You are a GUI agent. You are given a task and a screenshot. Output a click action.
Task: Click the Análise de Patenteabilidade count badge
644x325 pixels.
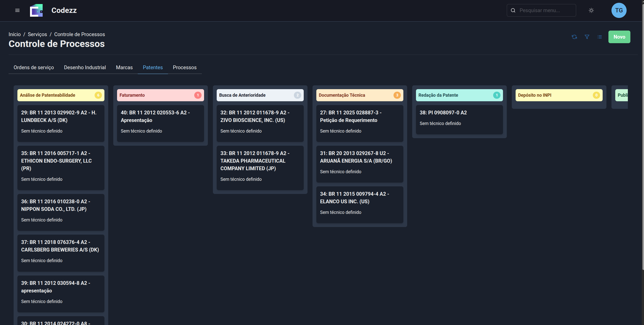click(98, 95)
